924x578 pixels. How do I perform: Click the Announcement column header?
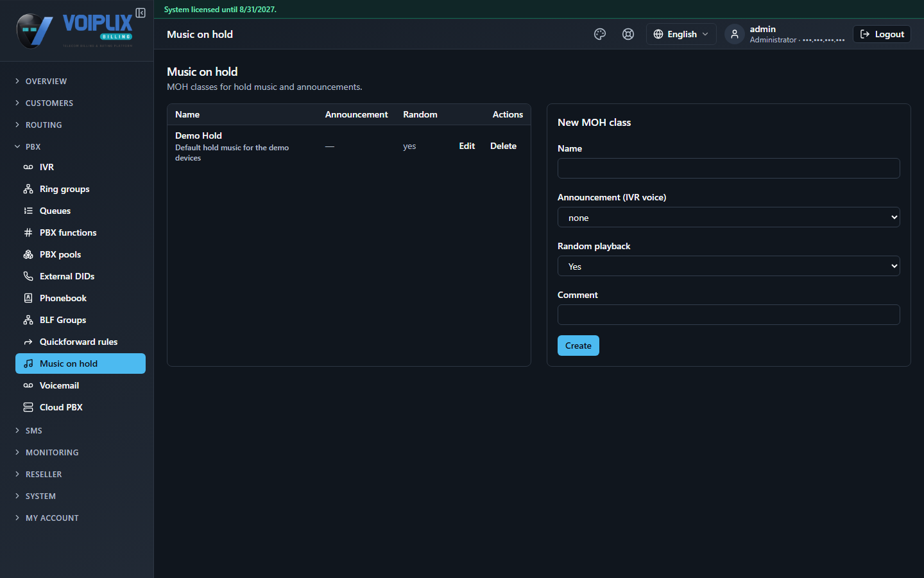[x=356, y=114]
